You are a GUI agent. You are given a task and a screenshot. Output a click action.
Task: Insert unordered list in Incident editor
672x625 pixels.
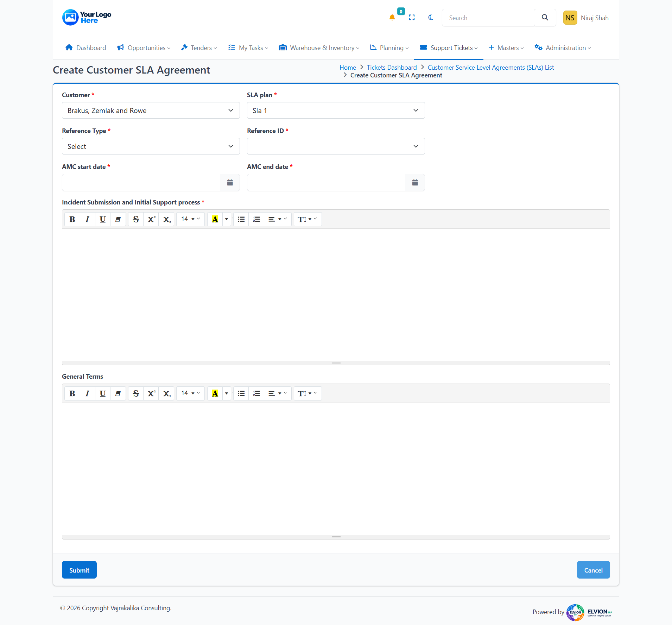click(241, 219)
